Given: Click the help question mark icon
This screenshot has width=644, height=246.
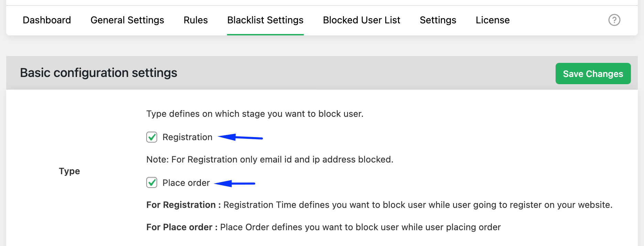Looking at the screenshot, I should click(x=614, y=20).
